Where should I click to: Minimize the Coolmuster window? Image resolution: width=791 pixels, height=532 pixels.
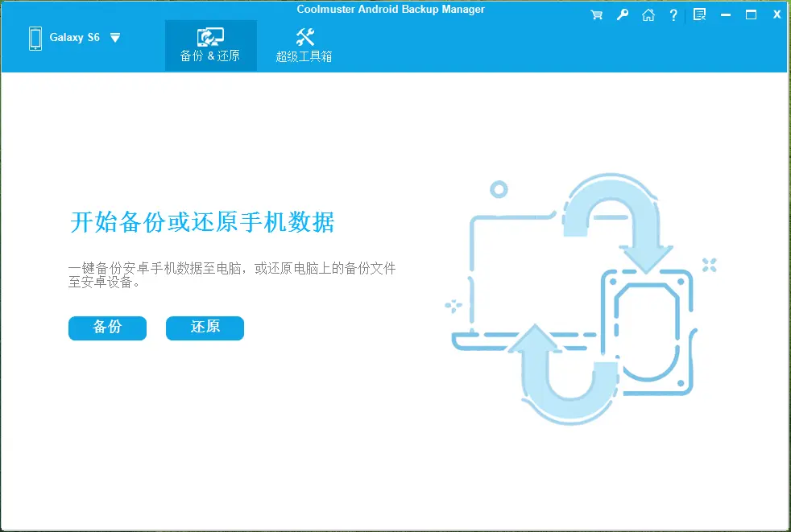point(726,15)
